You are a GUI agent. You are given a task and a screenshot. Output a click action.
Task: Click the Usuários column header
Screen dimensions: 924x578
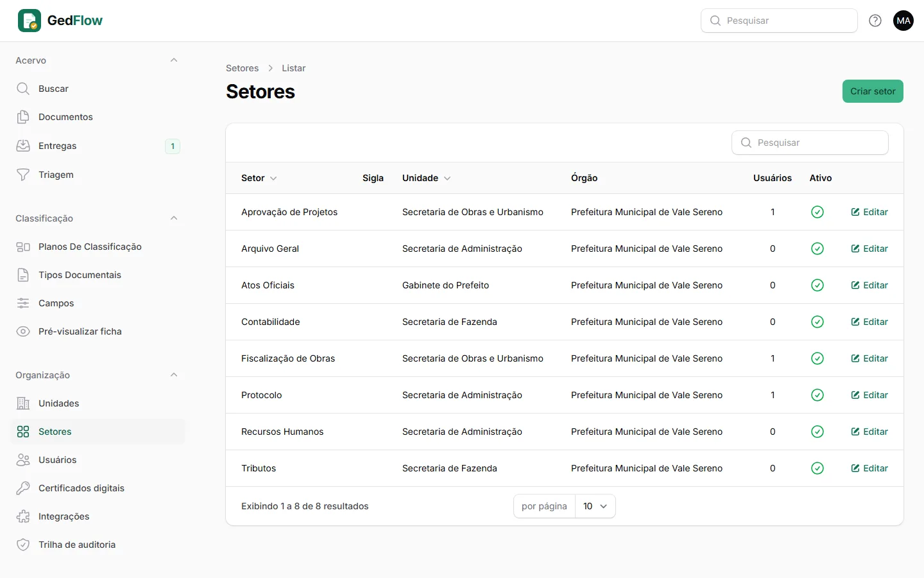773,178
